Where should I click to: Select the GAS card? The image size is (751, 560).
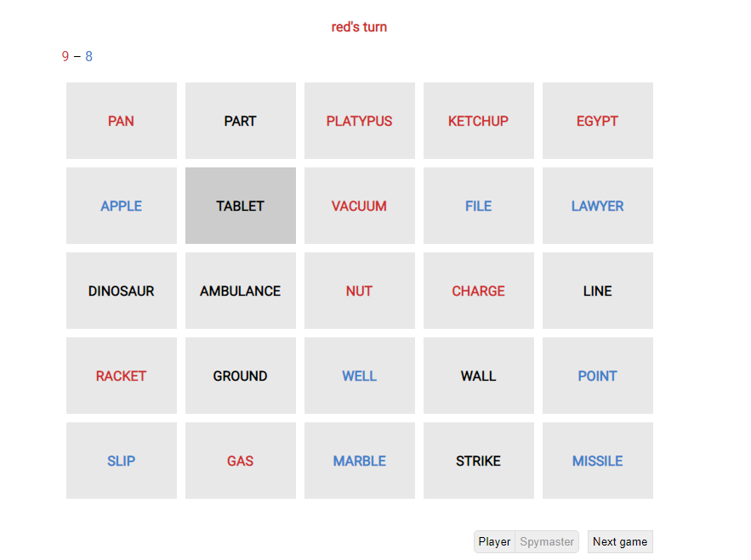pyautogui.click(x=241, y=461)
